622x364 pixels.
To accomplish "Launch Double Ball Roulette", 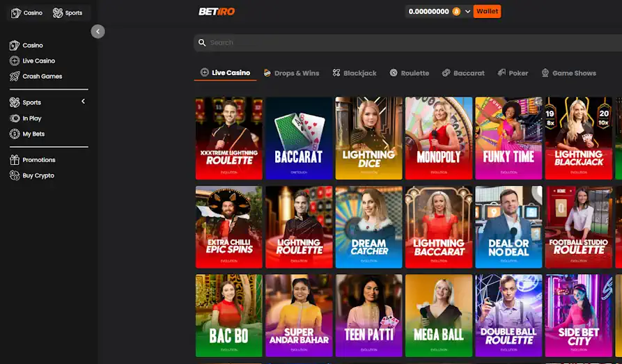I will pos(509,315).
